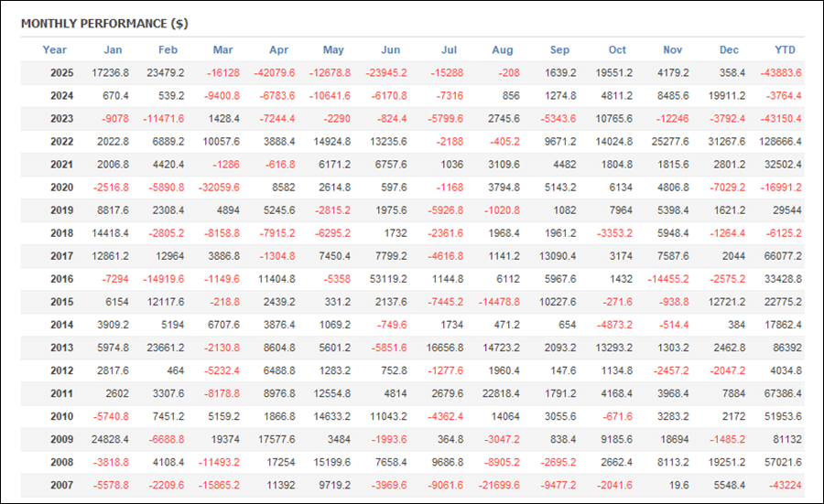Select the June 2016 value 53119.2
Viewport: 824px width, 504px height.
pyautogui.click(x=385, y=278)
